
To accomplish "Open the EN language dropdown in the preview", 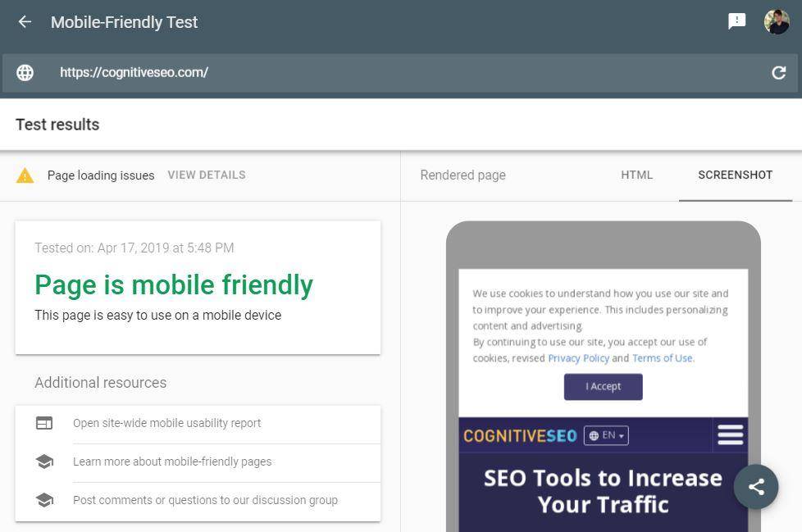I will coord(606,435).
